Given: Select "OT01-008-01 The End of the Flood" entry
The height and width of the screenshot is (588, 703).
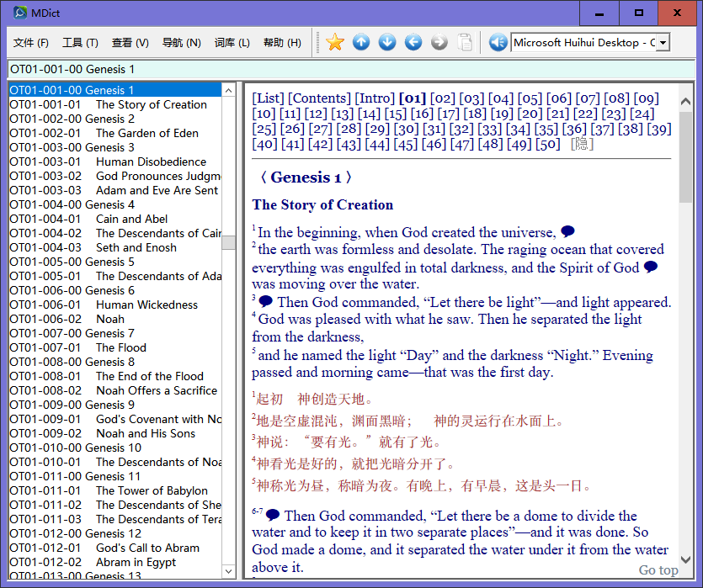Looking at the screenshot, I should (x=115, y=376).
